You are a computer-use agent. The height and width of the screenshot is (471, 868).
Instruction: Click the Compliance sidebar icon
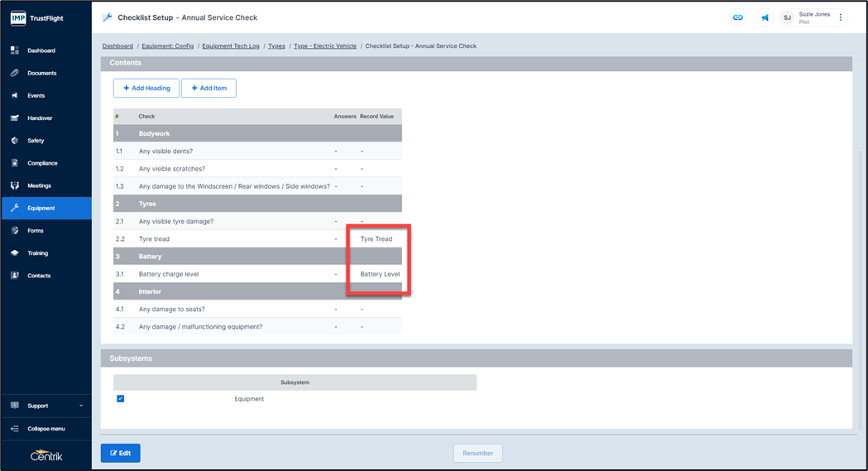pyautogui.click(x=15, y=163)
